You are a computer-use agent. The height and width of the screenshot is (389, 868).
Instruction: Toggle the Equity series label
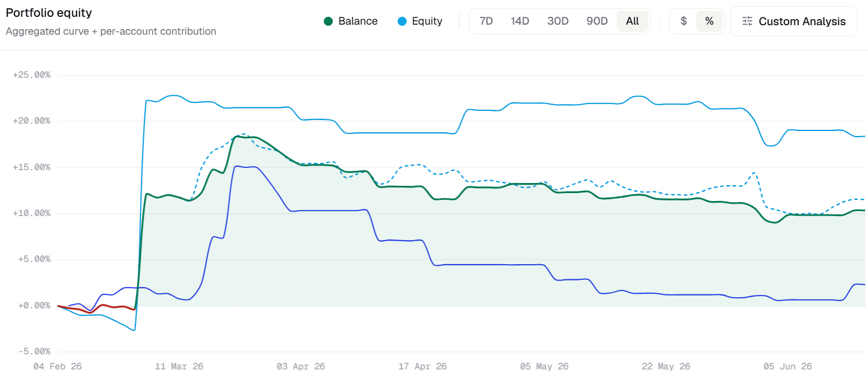[427, 21]
